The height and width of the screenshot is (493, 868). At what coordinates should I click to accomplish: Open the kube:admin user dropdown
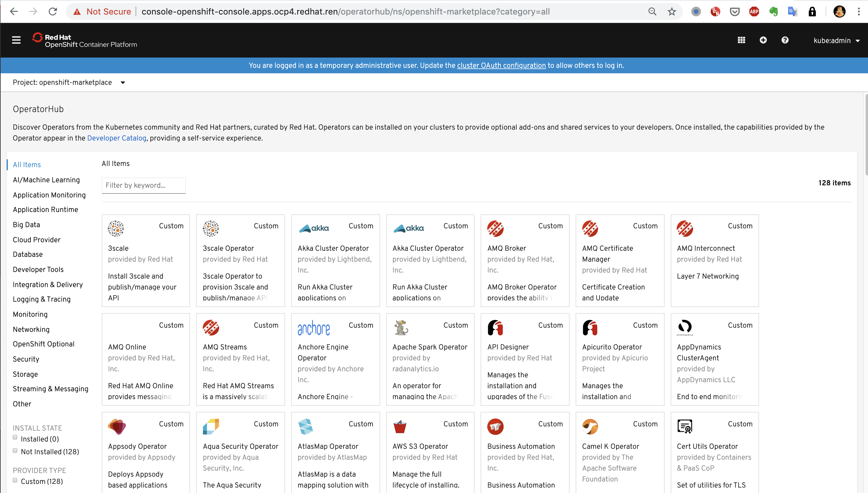coord(836,41)
